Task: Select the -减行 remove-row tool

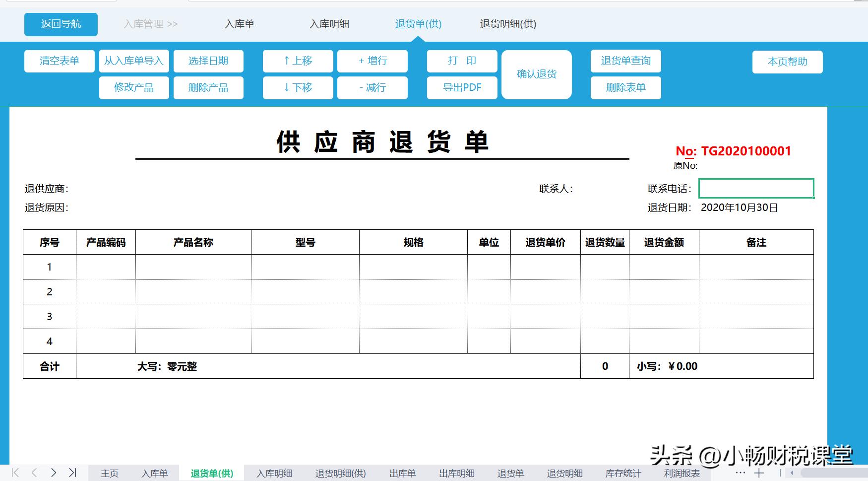Action: [372, 87]
